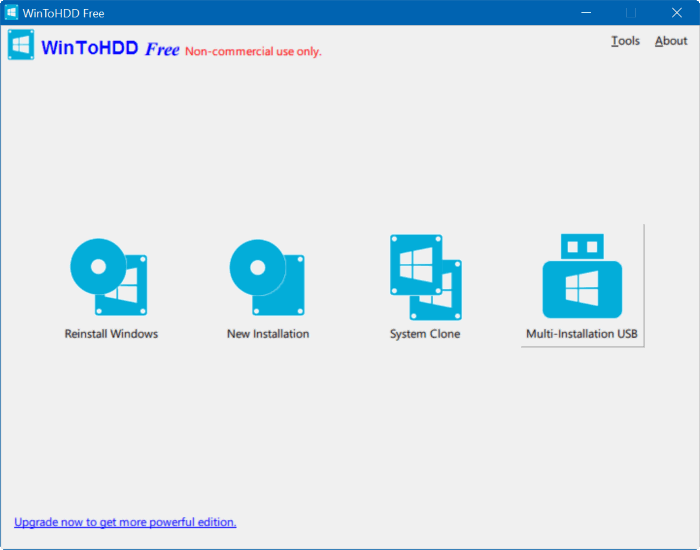700x550 pixels.
Task: Open the Tools menu
Action: pos(625,41)
